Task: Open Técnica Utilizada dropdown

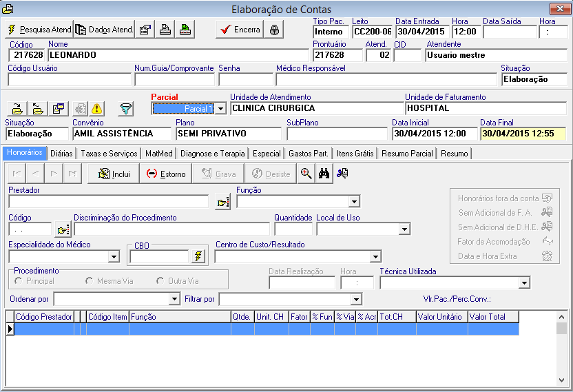Action: 524,282
